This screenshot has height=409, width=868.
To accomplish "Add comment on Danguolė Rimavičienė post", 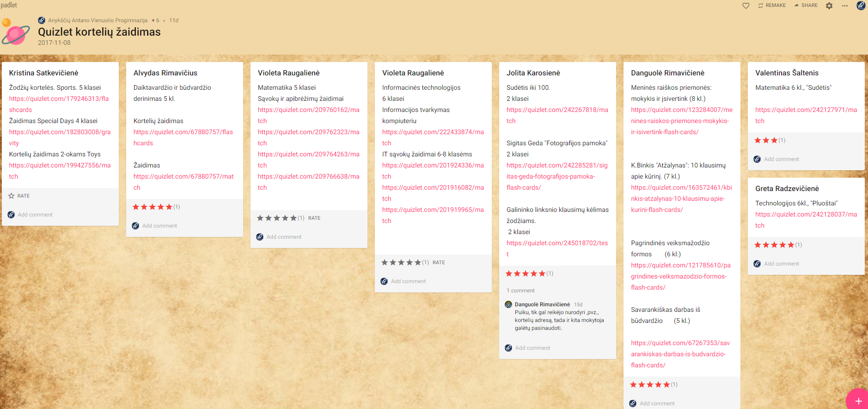I will click(x=657, y=403).
